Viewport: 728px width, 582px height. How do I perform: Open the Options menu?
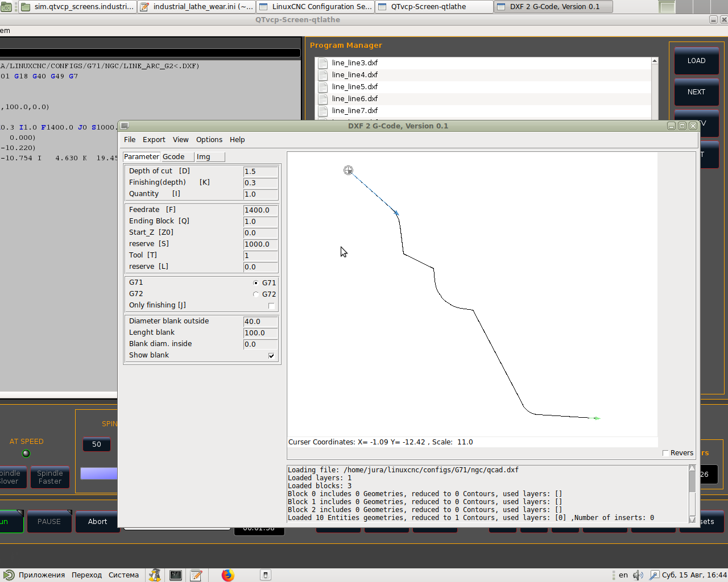click(x=209, y=140)
